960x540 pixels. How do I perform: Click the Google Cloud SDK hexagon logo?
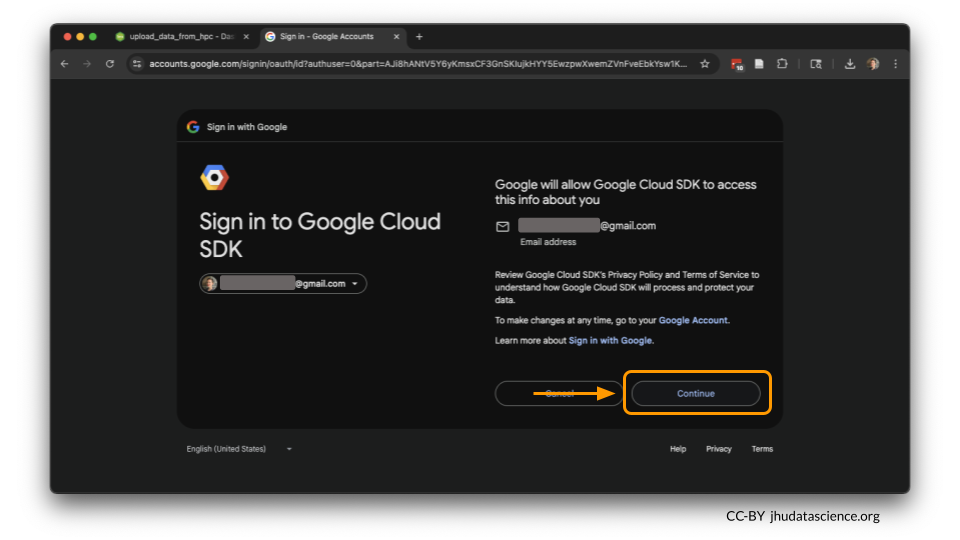click(214, 178)
